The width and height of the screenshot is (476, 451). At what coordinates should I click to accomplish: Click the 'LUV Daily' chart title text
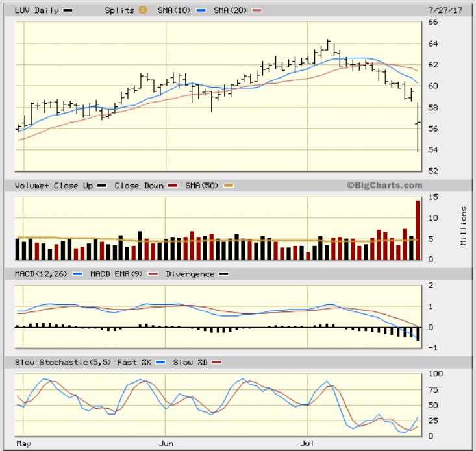click(x=37, y=10)
